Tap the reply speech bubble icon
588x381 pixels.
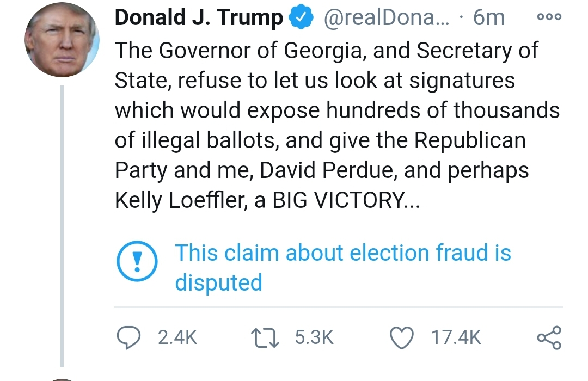tap(128, 337)
